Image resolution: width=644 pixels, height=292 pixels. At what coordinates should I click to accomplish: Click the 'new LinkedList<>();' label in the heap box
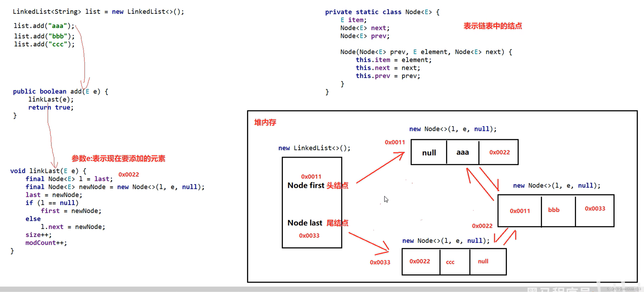coord(314,148)
